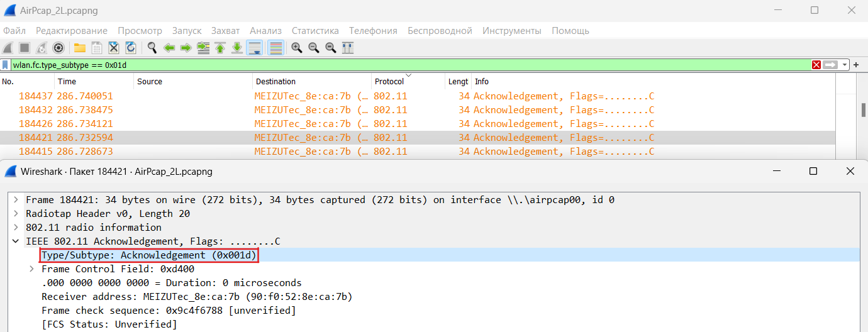Screen dimensions: 868x332
Task: Open the Захват menu
Action: pyautogui.click(x=226, y=31)
